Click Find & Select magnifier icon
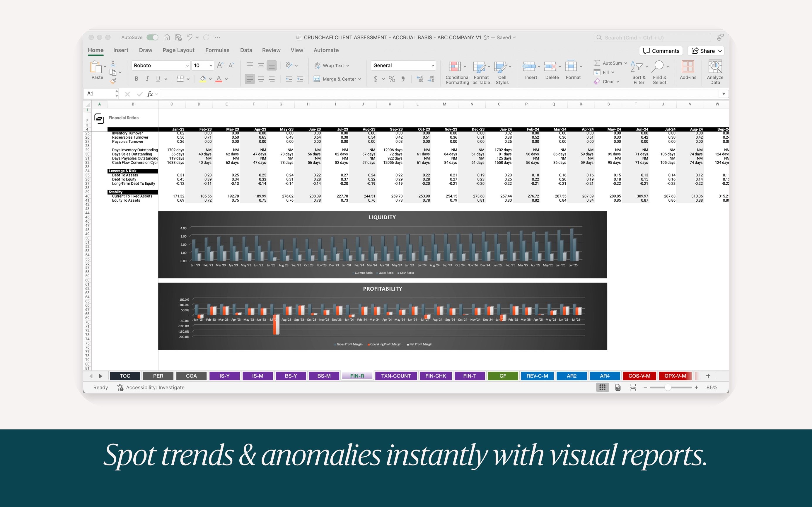The image size is (812, 507). [x=658, y=67]
